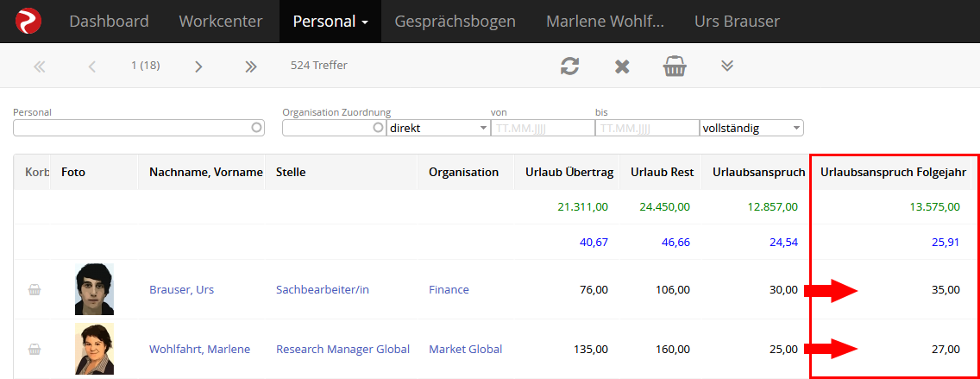
Task: Open the 'vollständig' dropdown
Action: [x=751, y=128]
